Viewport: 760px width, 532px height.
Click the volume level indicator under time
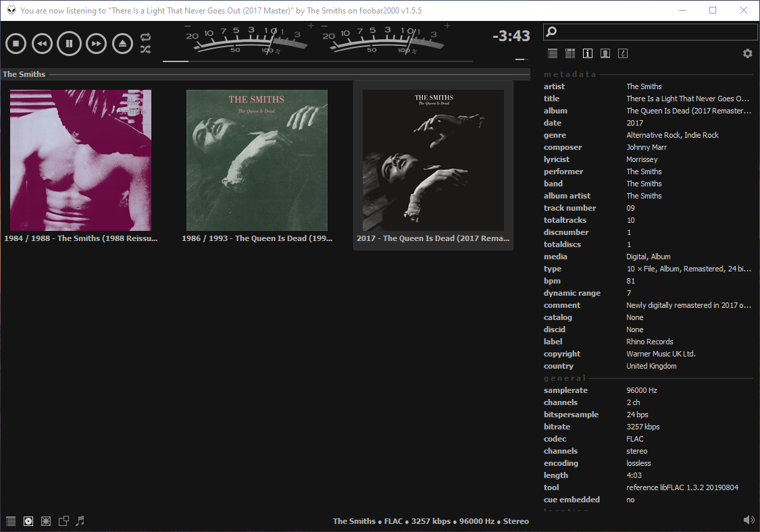pyautogui.click(x=522, y=59)
